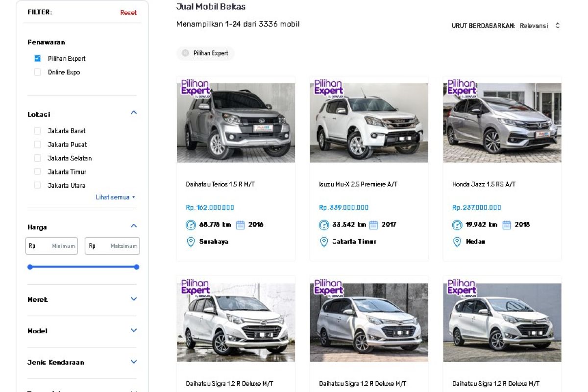Click Pilihan Expert badge on Honda Jazz photo

coord(462,88)
